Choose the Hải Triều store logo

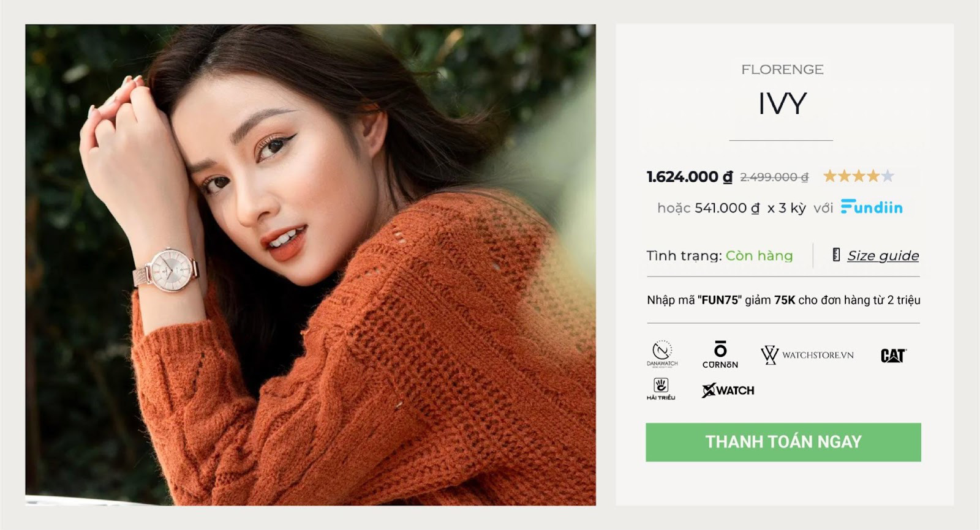pos(661,389)
